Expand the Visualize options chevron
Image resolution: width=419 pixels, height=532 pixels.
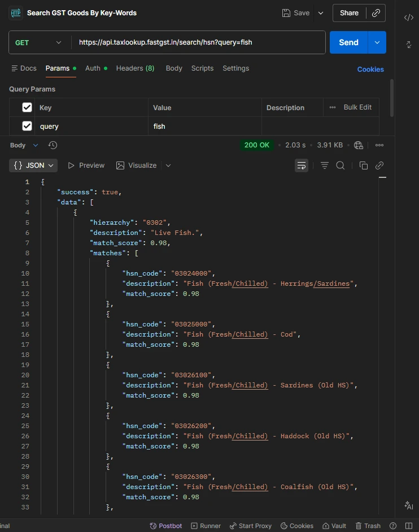click(168, 165)
